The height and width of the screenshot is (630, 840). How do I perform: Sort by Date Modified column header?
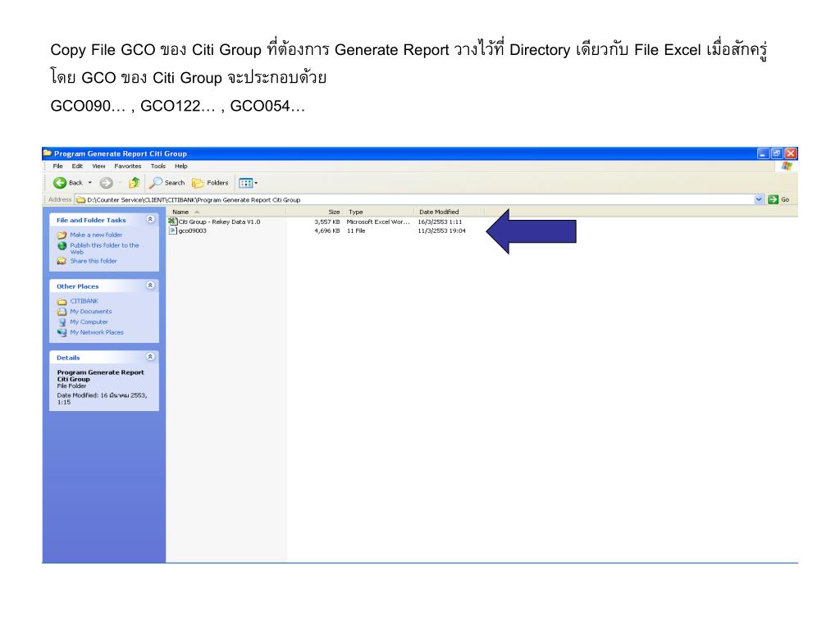449,212
